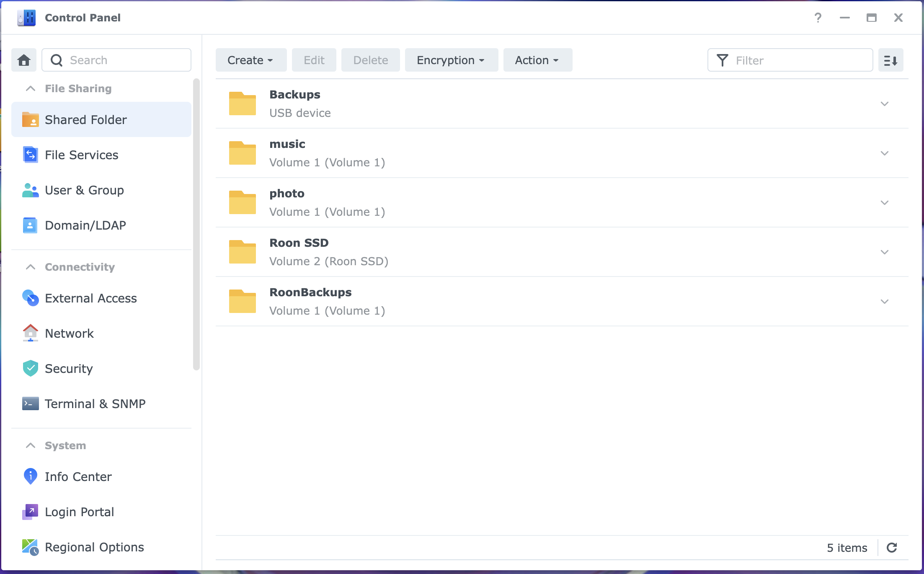Maximize the Control Panel window
The height and width of the screenshot is (574, 924).
click(872, 18)
